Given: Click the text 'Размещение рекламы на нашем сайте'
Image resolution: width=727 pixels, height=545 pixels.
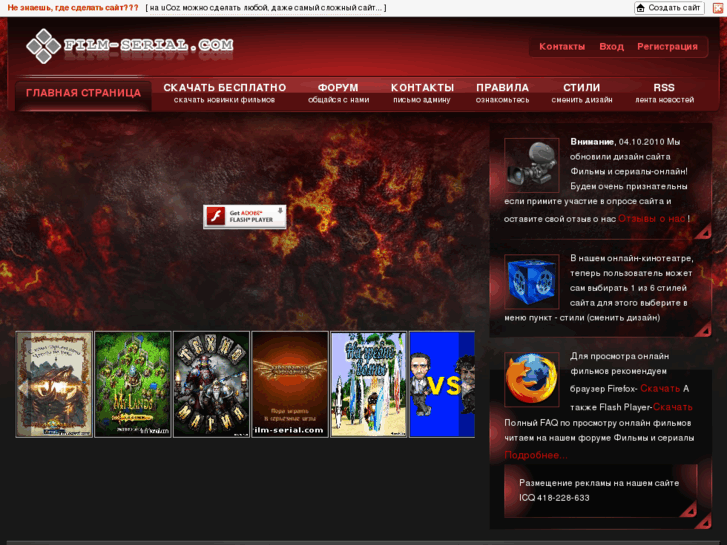Looking at the screenshot, I should [599, 483].
